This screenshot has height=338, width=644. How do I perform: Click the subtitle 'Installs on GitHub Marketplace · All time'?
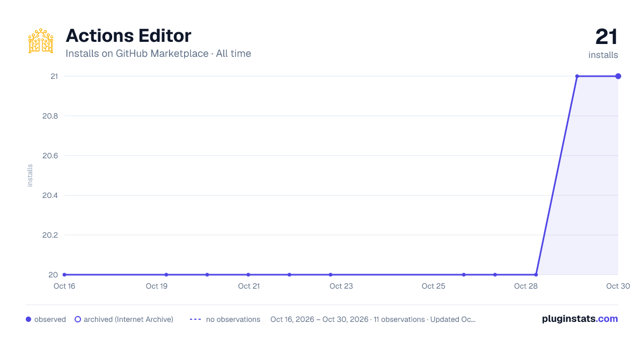(x=158, y=54)
